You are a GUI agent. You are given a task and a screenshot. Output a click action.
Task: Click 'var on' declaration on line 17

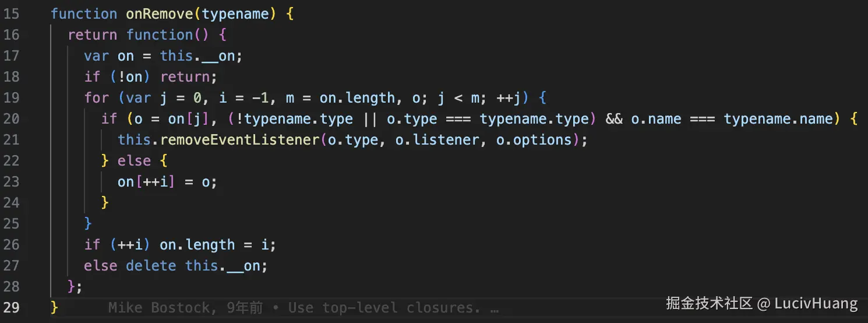click(x=110, y=55)
